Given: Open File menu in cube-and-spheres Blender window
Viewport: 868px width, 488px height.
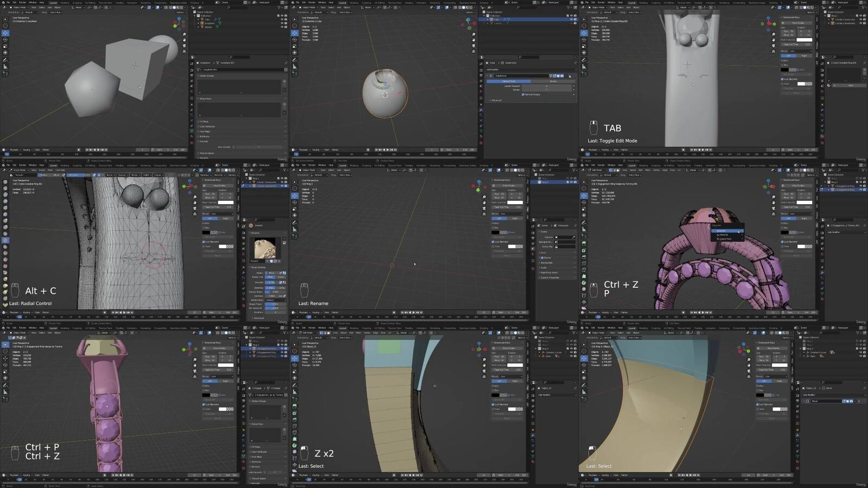Looking at the screenshot, I should [x=8, y=2].
